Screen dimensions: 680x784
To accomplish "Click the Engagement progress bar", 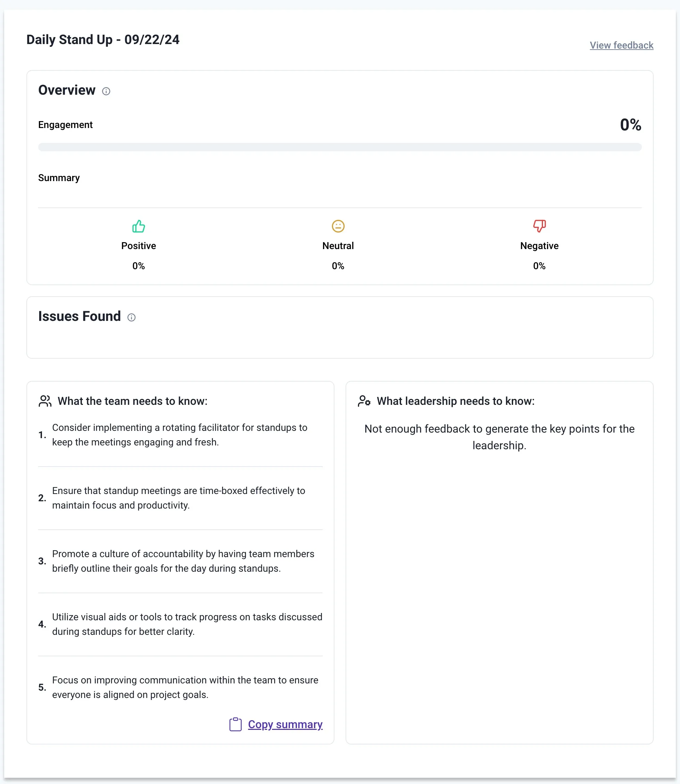I will [x=340, y=147].
